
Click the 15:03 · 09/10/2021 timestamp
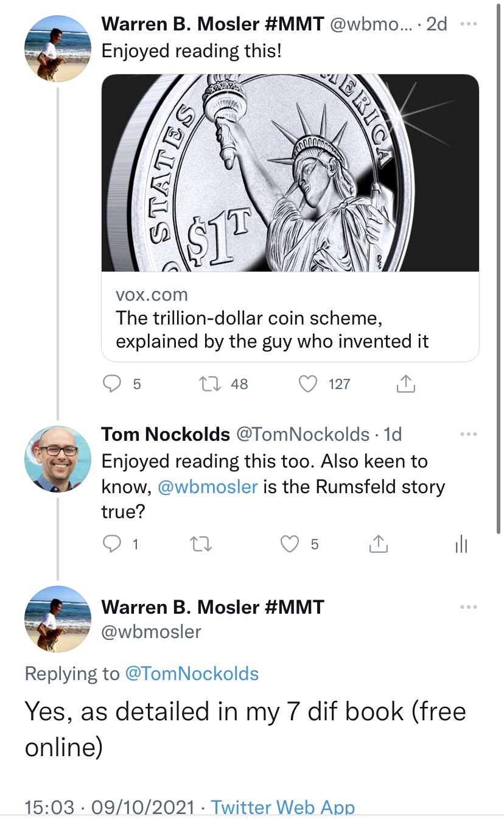tap(113, 808)
